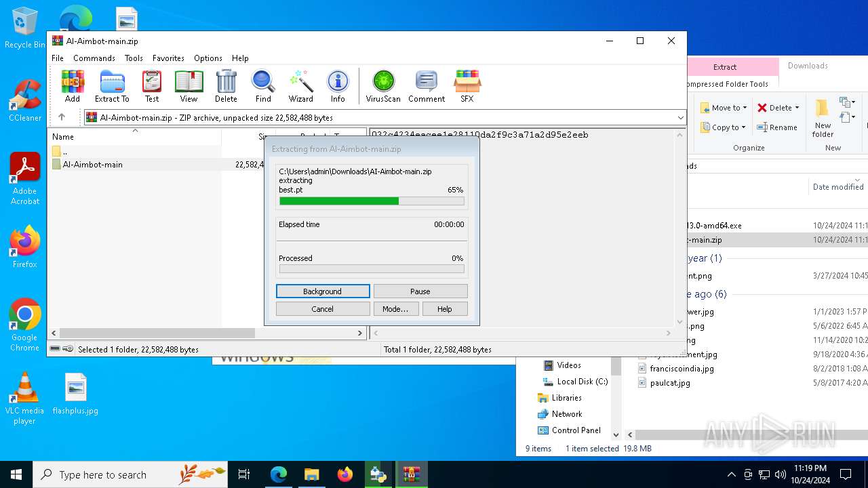Open the CCleaner desktop shortcut
This screenshot has width=868, height=488.
pyautogui.click(x=25, y=100)
